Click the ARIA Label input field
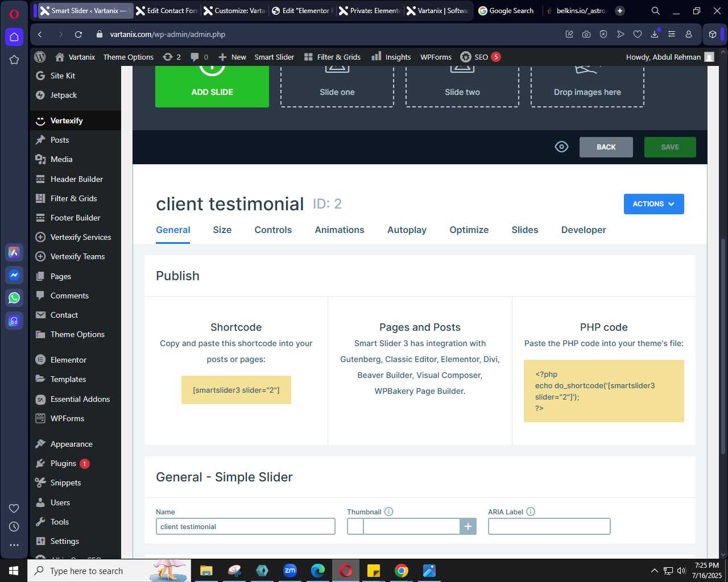 point(549,526)
